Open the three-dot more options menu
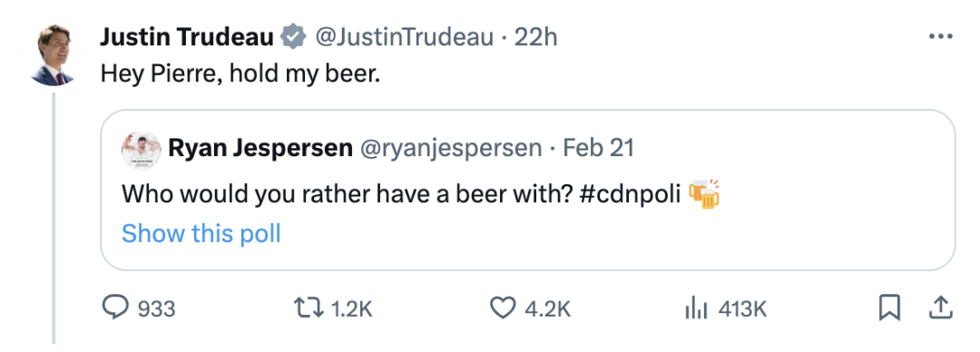980x352 pixels. coord(940,37)
